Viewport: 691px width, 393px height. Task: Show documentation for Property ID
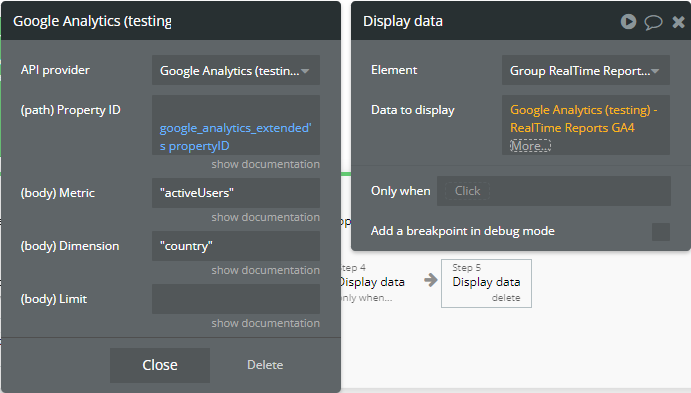pyautogui.click(x=265, y=164)
